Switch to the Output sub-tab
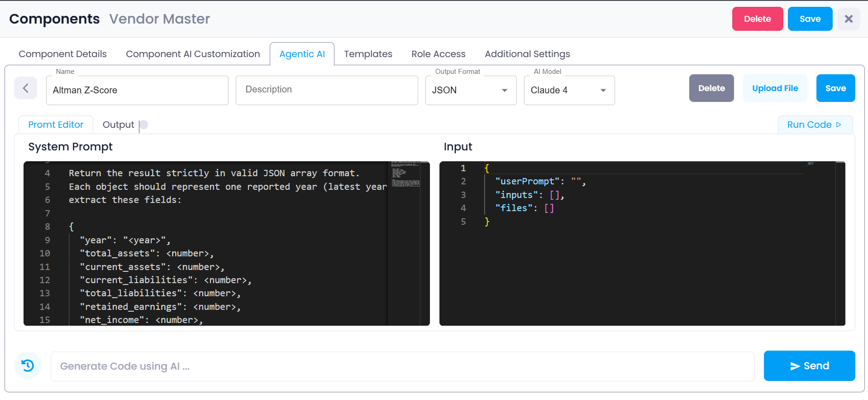Image resolution: width=868 pixels, height=400 pixels. point(118,125)
